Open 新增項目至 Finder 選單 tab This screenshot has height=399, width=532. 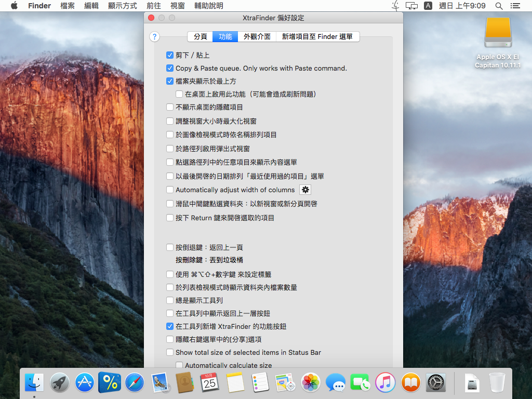point(317,37)
